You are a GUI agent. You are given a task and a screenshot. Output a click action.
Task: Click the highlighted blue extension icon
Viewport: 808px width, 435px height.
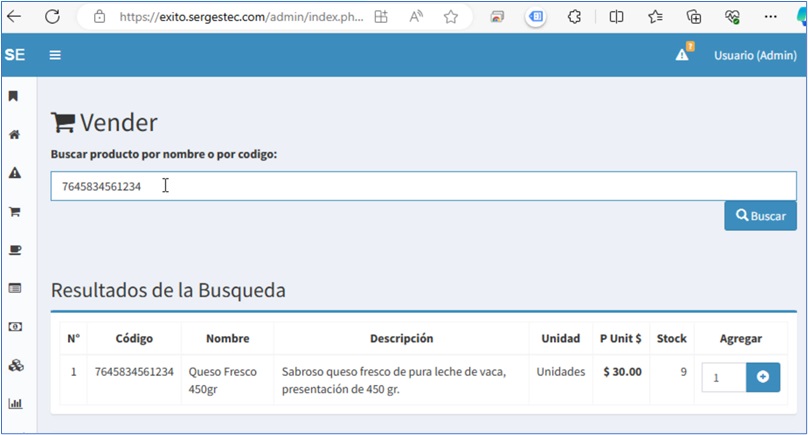(x=536, y=16)
